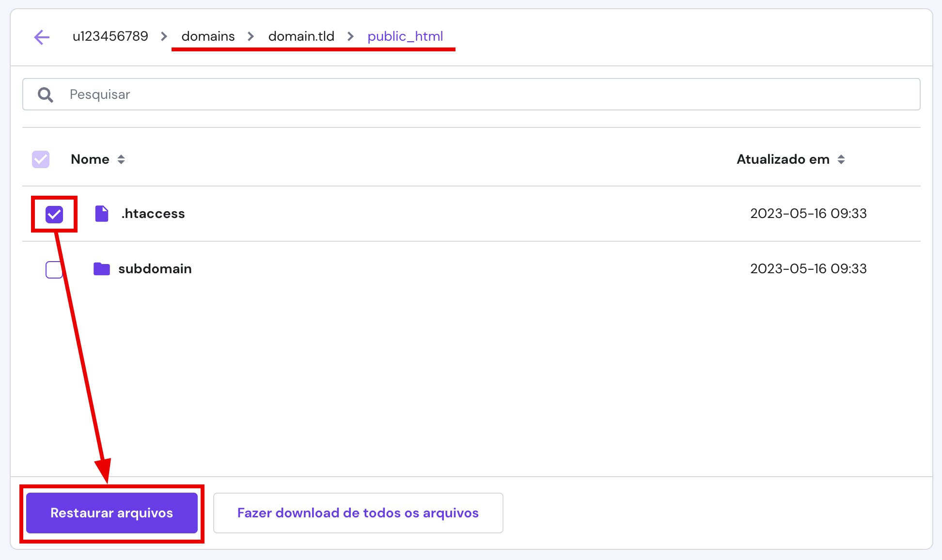Click Fazer download de todos os arquivos

358,513
